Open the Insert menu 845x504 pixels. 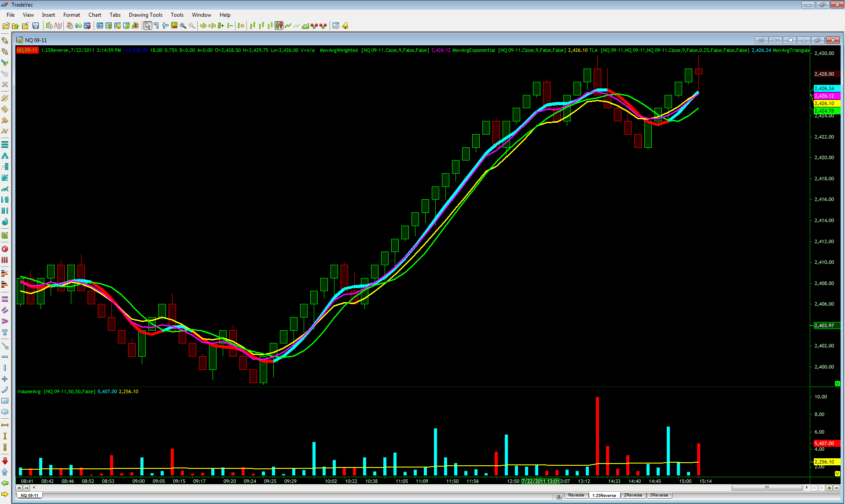click(x=48, y=15)
